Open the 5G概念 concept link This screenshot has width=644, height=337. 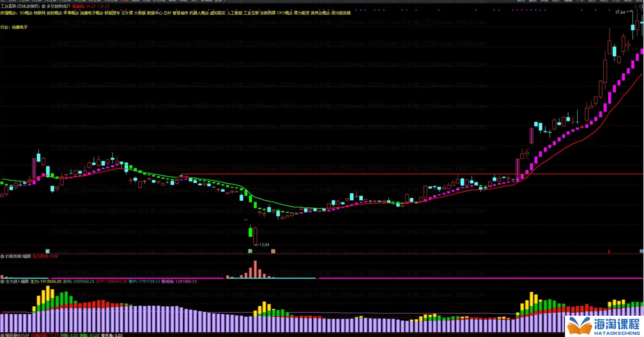26,13
